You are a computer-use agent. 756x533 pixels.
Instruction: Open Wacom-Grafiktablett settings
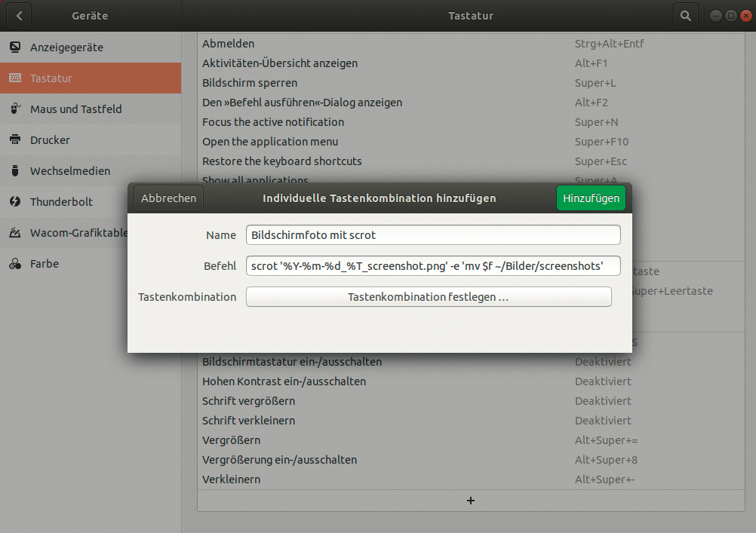pos(63,233)
